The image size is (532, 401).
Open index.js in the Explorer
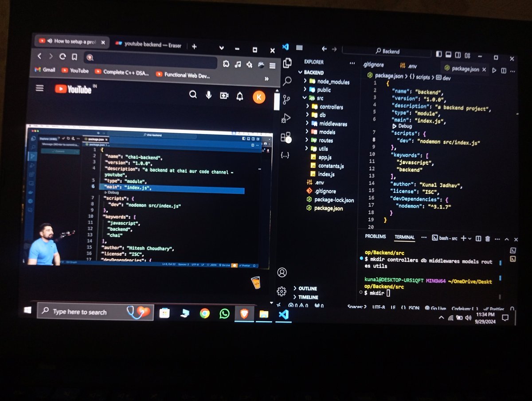click(322, 174)
